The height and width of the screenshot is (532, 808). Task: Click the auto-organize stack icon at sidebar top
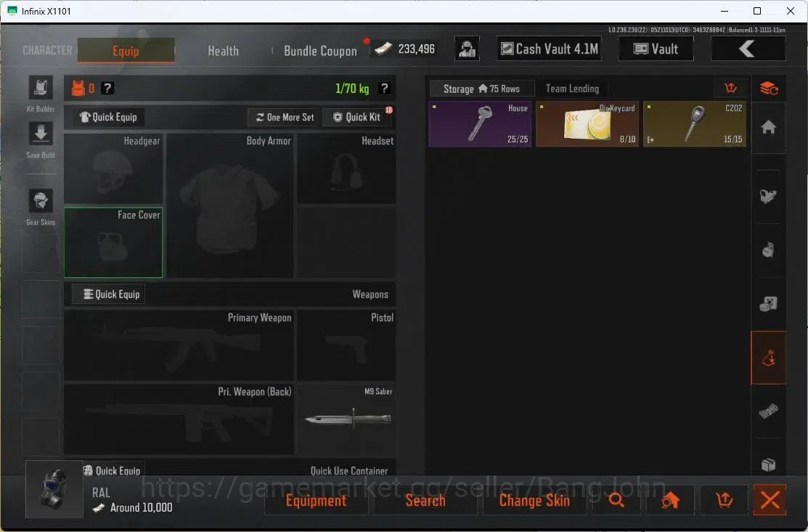[769, 89]
